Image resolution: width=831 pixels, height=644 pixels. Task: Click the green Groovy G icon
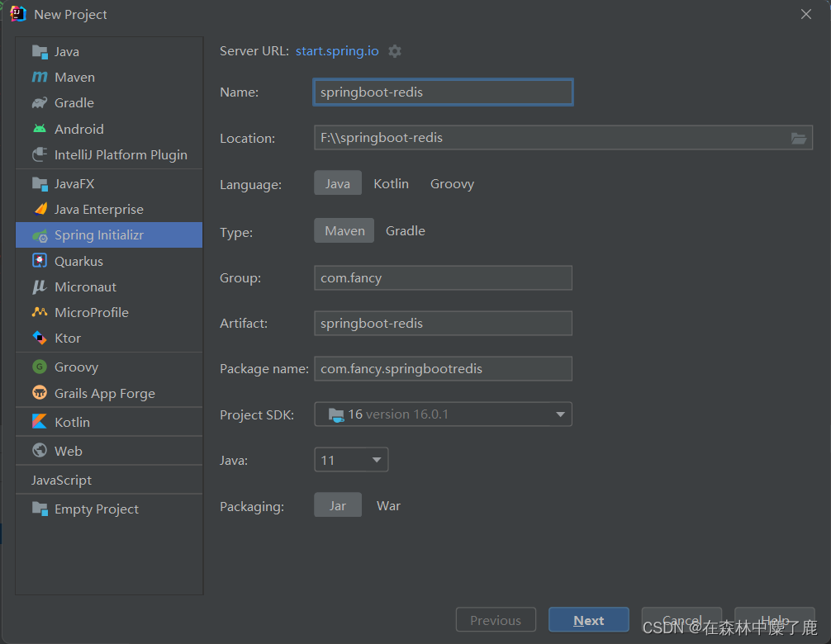(40, 367)
